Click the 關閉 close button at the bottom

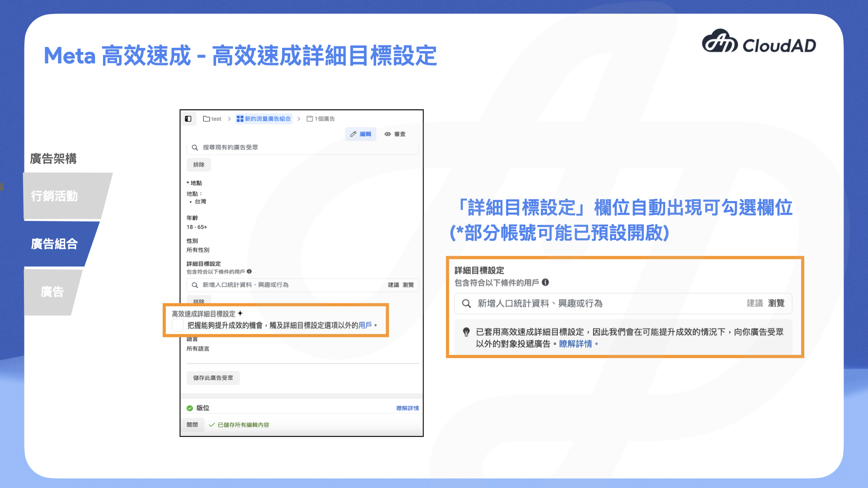click(193, 424)
